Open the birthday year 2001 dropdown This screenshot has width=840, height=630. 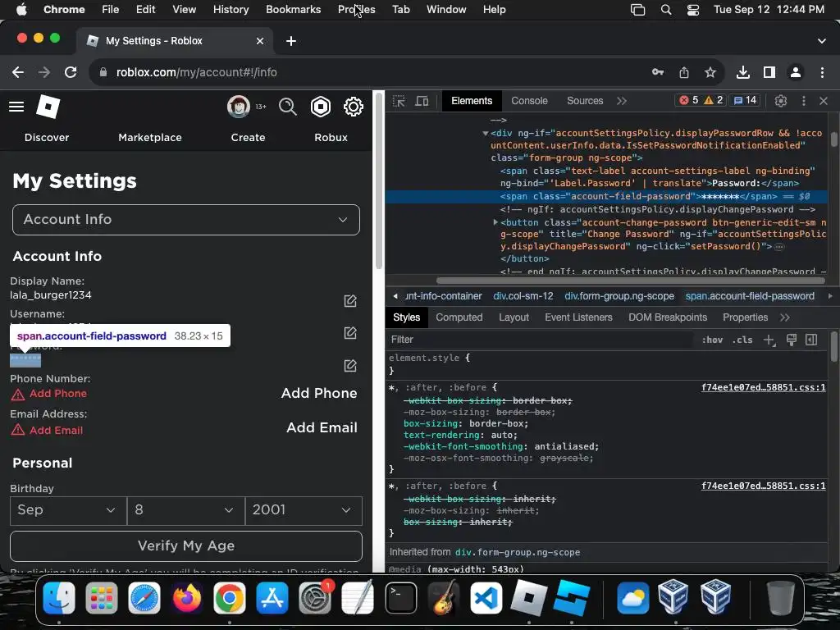pos(304,510)
